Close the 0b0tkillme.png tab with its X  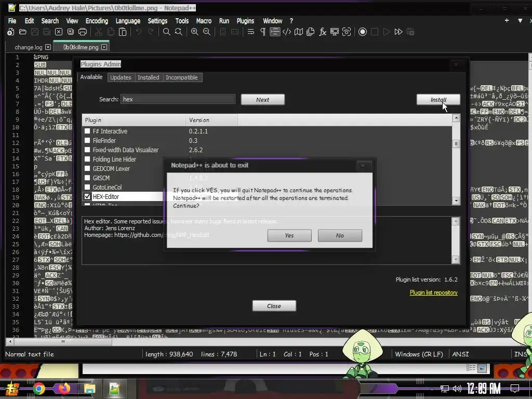(104, 47)
